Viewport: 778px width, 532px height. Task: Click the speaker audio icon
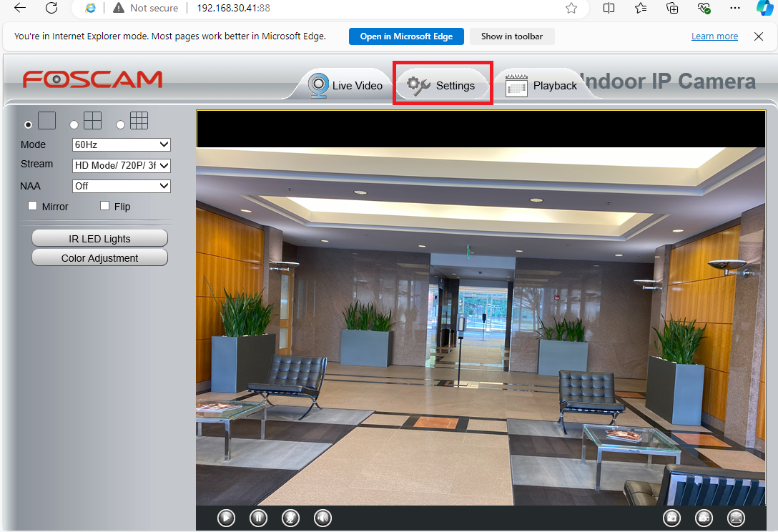point(322,518)
